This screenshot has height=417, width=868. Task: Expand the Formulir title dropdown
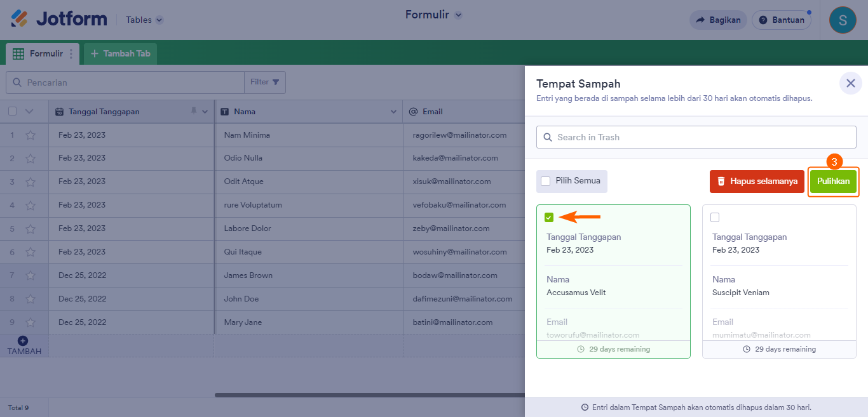tap(458, 15)
